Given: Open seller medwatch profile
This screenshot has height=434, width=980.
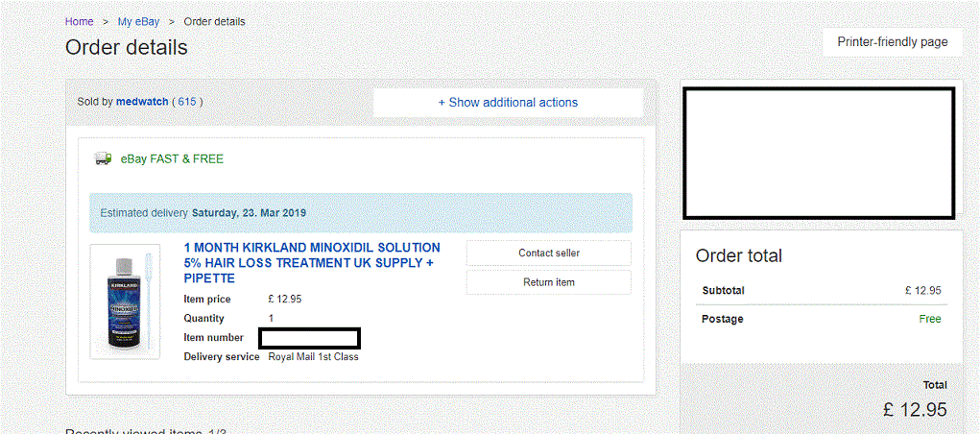Looking at the screenshot, I should (142, 102).
